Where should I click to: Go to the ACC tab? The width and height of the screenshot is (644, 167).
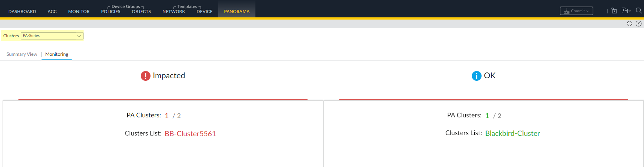[52, 12]
